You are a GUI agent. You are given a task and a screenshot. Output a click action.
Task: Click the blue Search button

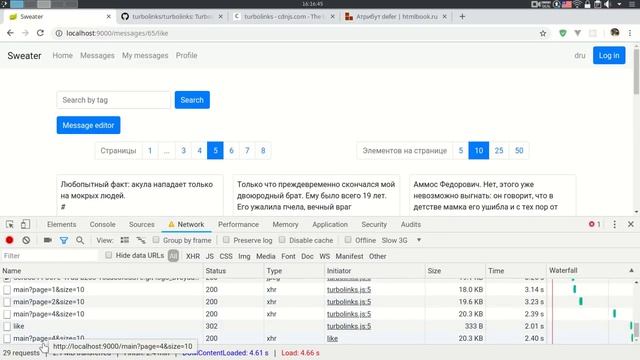(x=192, y=100)
